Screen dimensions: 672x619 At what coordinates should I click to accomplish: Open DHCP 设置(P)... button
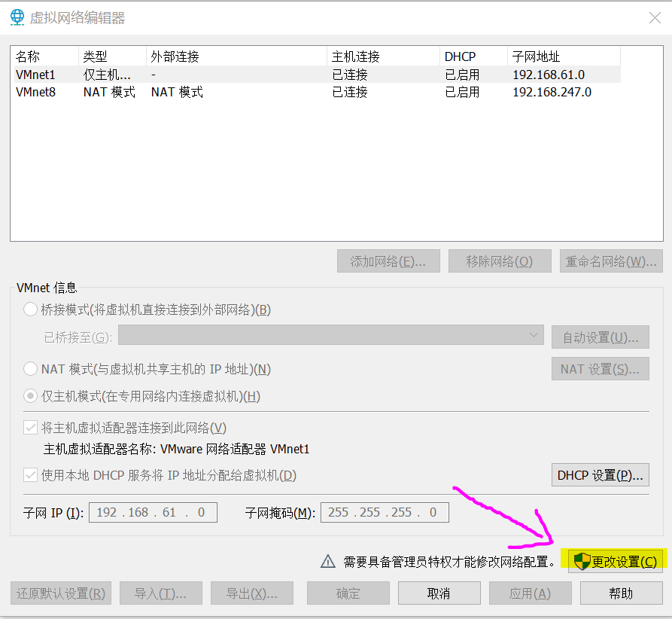pos(601,475)
